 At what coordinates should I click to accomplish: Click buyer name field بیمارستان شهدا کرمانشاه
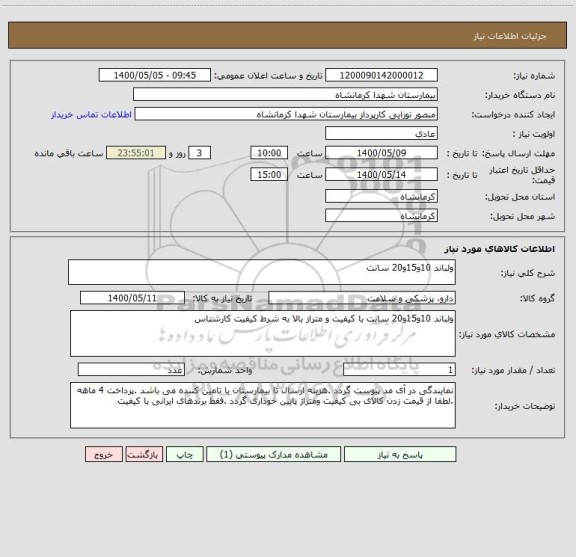click(x=285, y=94)
